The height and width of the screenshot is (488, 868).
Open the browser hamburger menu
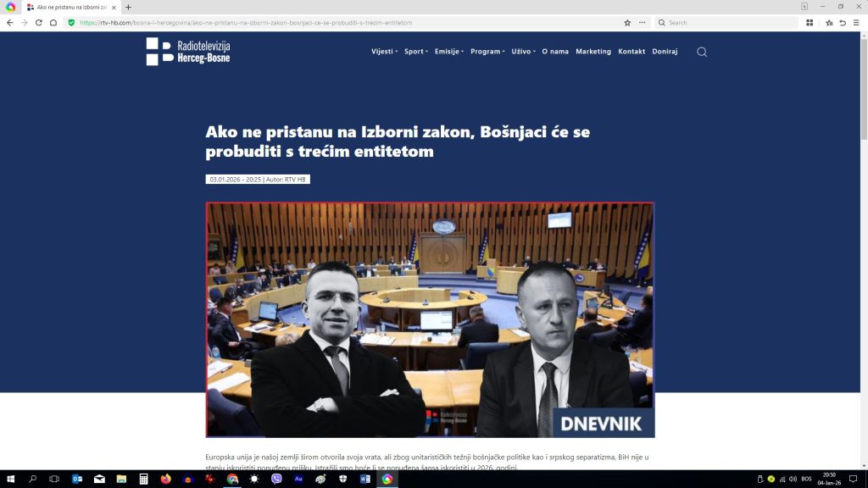[x=856, y=23]
